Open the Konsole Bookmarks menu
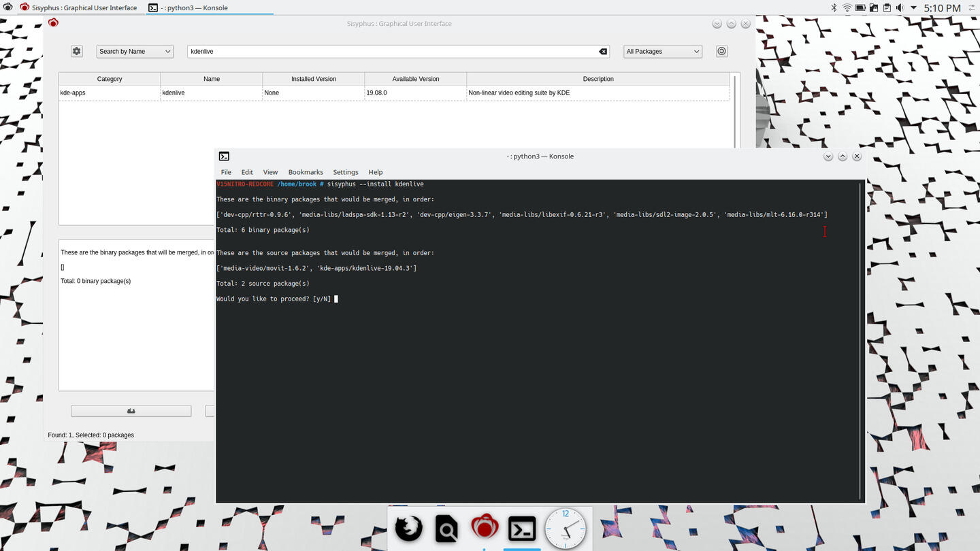This screenshot has width=980, height=551. click(x=306, y=172)
